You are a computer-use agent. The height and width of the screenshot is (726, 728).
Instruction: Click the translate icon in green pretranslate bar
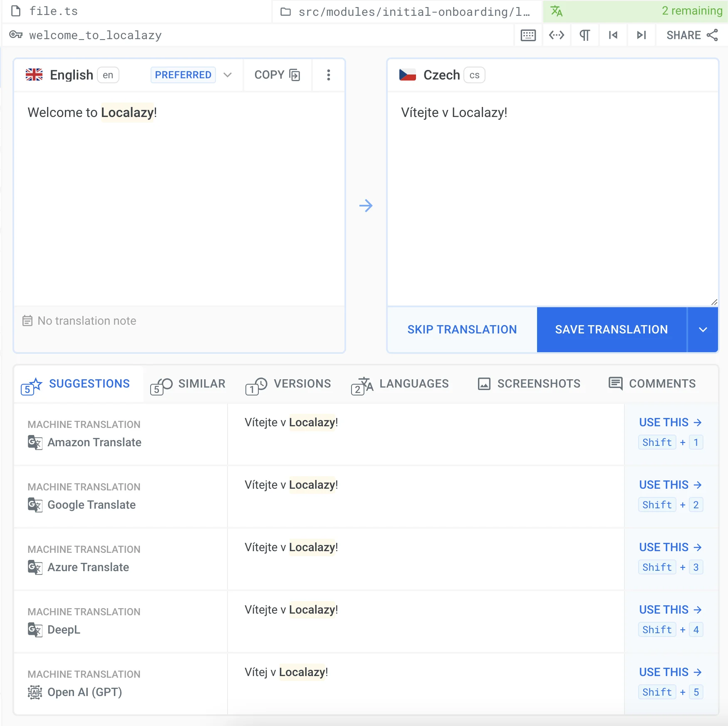tap(556, 11)
